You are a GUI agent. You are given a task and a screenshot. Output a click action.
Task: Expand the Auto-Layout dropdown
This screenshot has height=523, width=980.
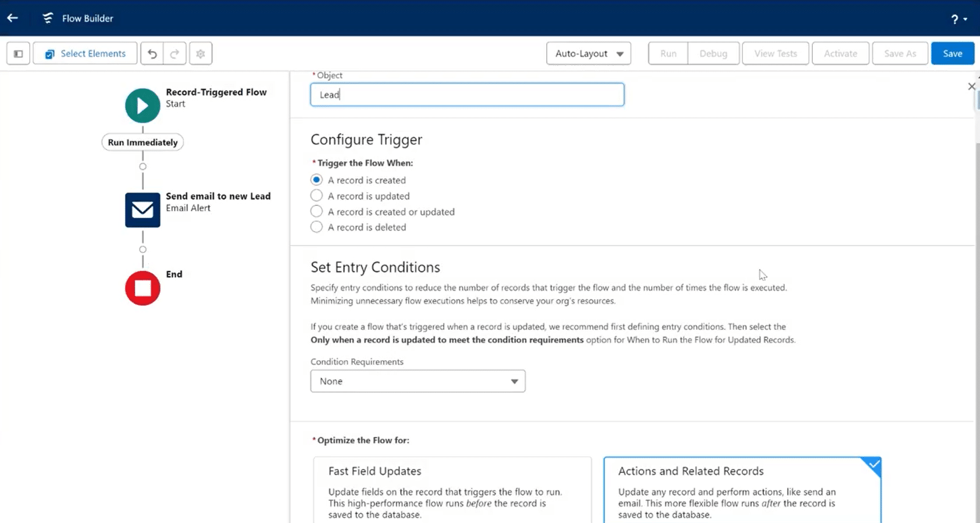[589, 54]
